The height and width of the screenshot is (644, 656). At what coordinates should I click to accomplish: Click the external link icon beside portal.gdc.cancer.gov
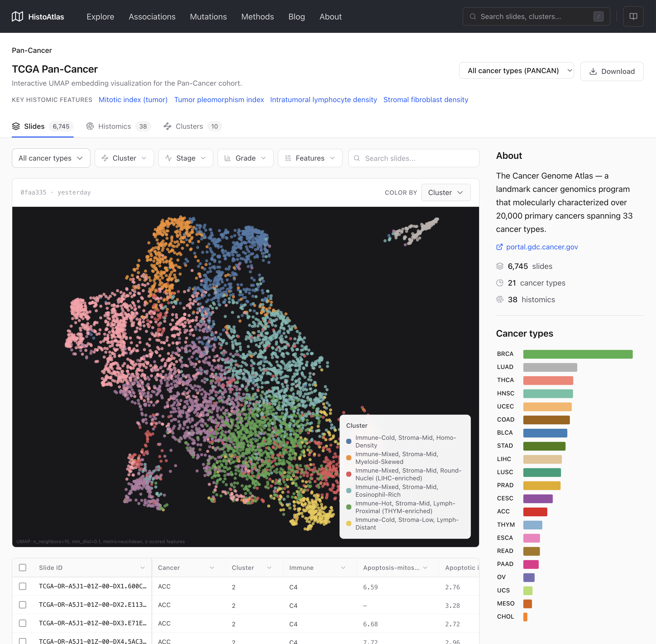(500, 247)
